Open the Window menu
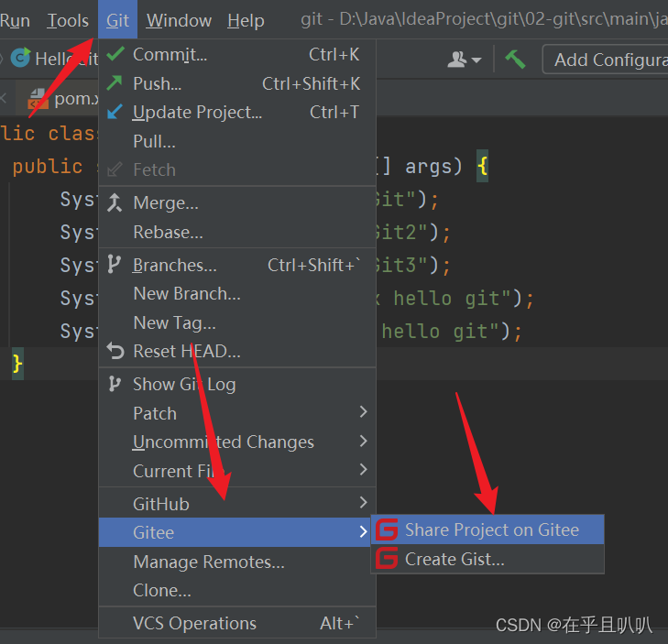668x644 pixels. click(x=179, y=20)
